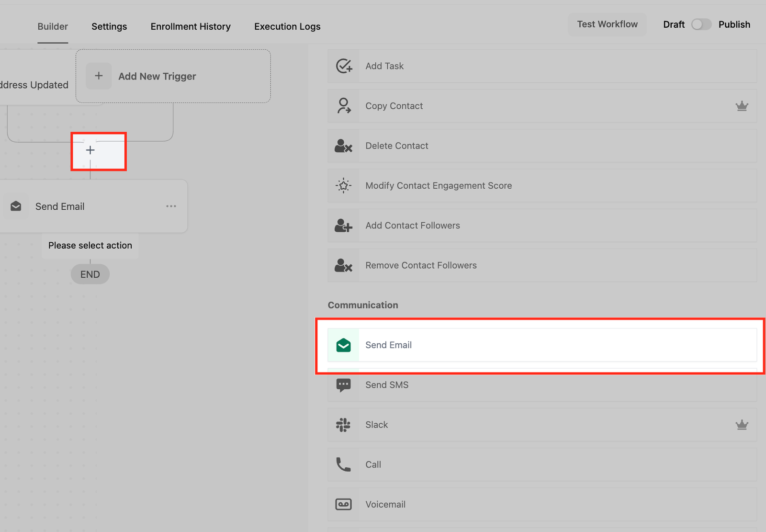
Task: Switch to the Settings tab
Action: point(109,26)
